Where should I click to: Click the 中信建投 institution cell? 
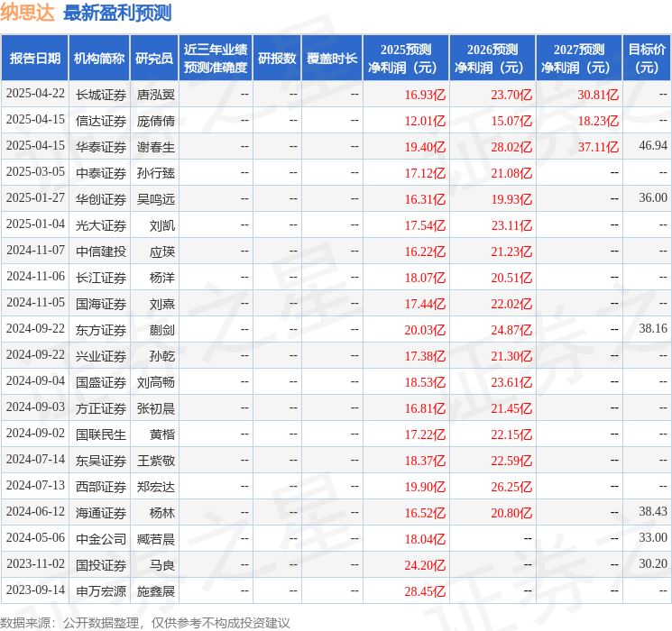click(x=101, y=251)
